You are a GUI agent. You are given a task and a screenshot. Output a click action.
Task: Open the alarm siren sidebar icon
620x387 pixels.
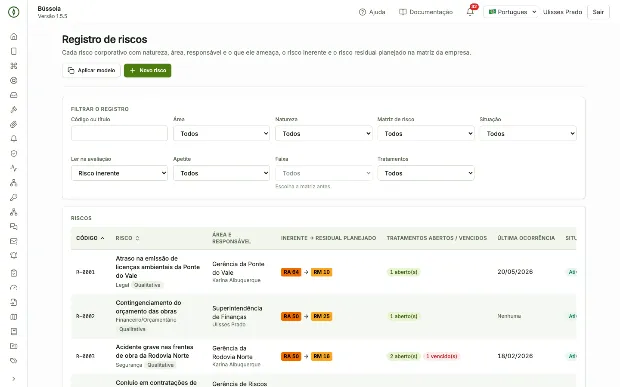point(13,256)
